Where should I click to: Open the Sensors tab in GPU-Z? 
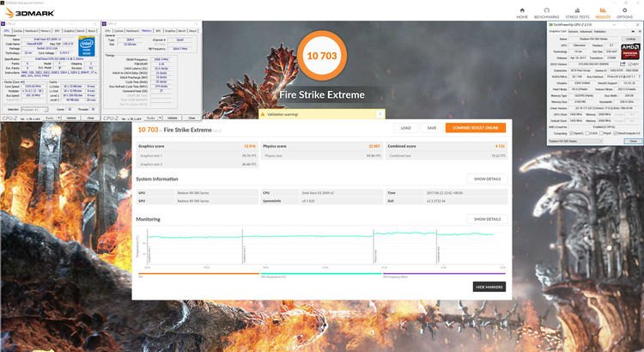[x=573, y=31]
